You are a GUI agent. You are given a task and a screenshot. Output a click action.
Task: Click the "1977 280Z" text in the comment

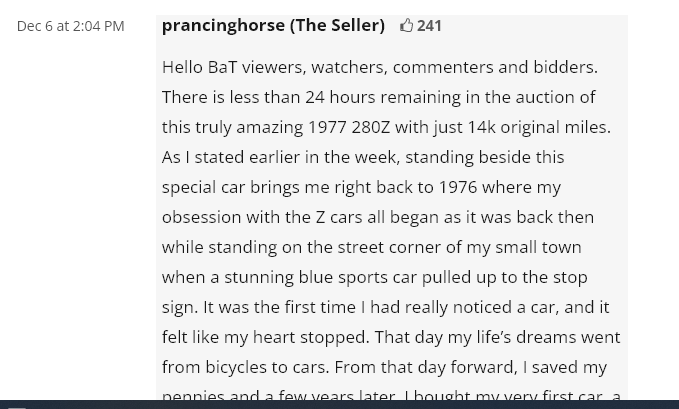point(349,127)
